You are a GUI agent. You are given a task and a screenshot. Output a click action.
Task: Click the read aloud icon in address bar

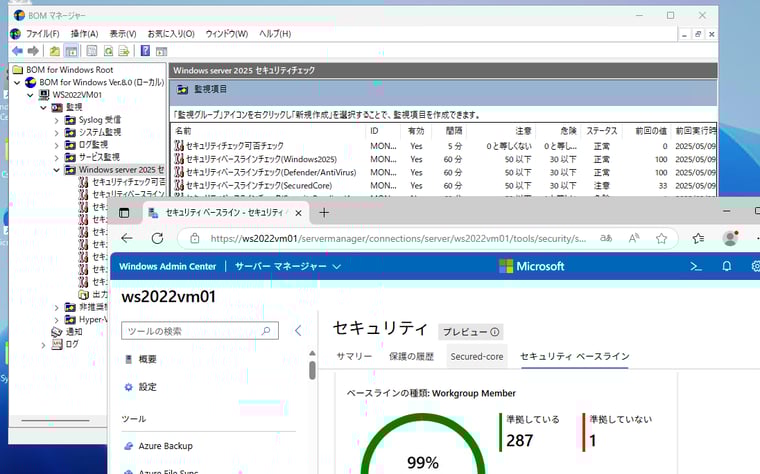coord(633,238)
